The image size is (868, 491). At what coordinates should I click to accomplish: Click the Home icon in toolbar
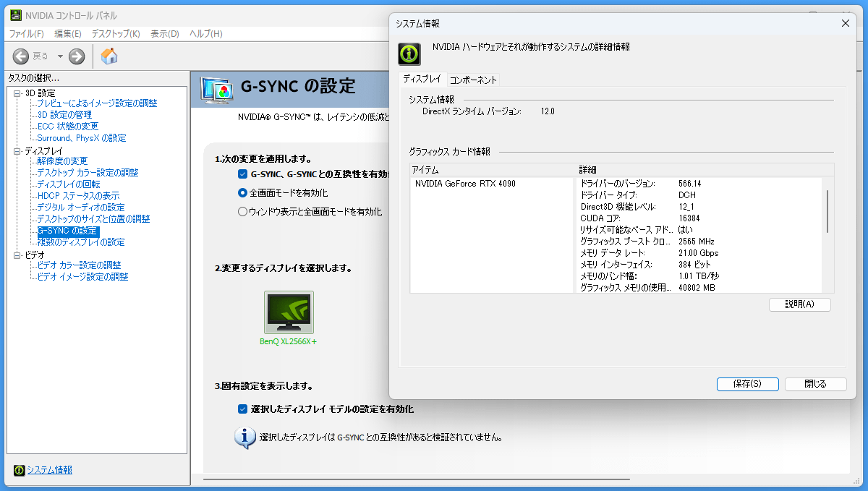(109, 56)
